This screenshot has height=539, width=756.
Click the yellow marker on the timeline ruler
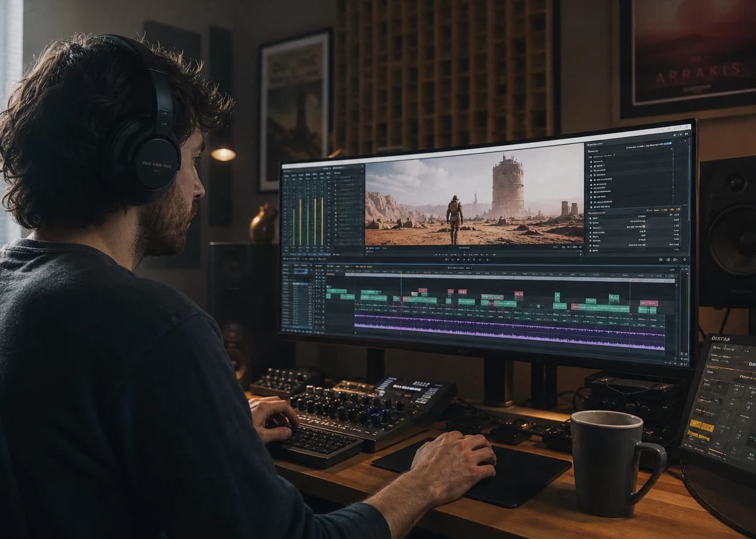click(631, 280)
